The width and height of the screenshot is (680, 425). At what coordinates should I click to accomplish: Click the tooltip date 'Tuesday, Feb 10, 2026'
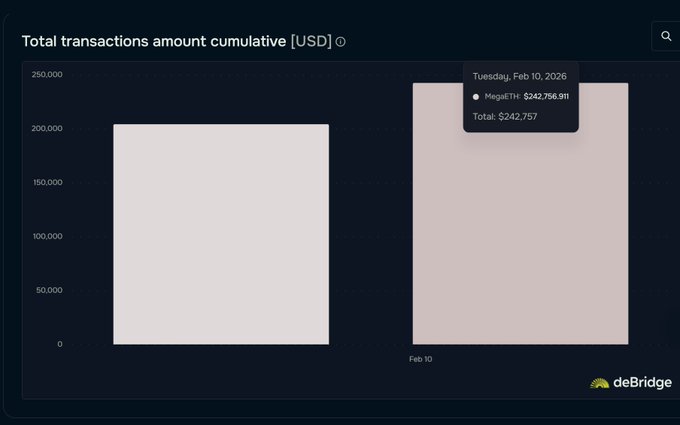click(x=519, y=76)
